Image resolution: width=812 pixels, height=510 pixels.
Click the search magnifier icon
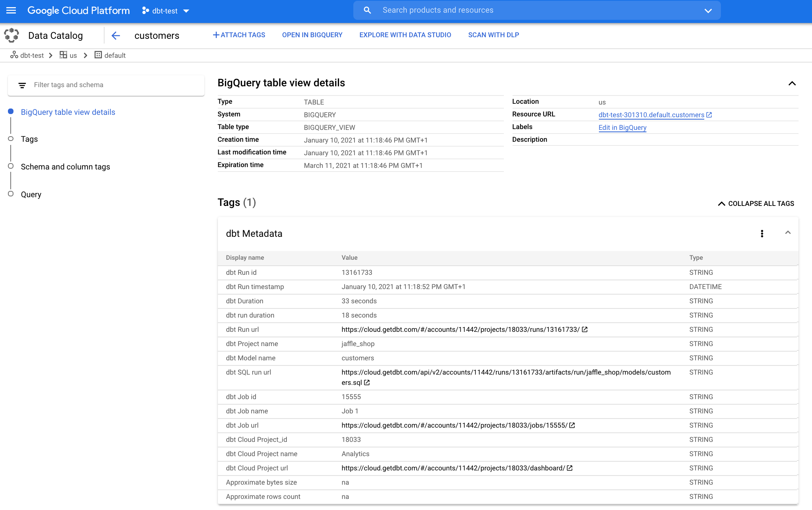pos(367,10)
